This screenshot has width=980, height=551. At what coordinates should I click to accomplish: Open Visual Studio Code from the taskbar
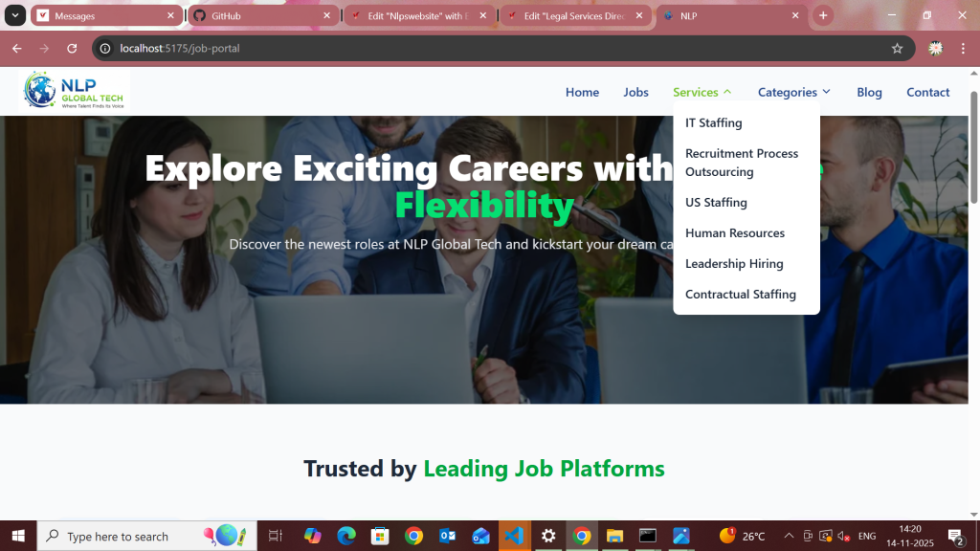click(x=514, y=536)
